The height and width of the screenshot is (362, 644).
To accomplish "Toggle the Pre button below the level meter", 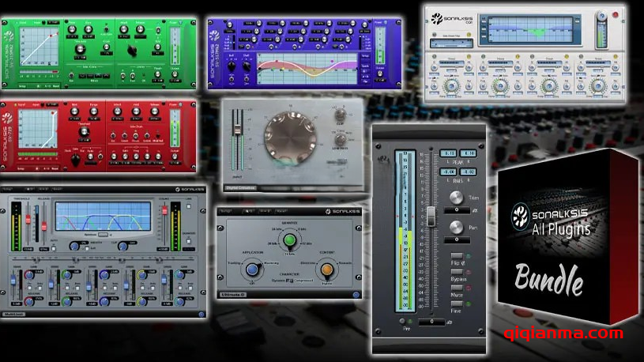I will point(405,322).
